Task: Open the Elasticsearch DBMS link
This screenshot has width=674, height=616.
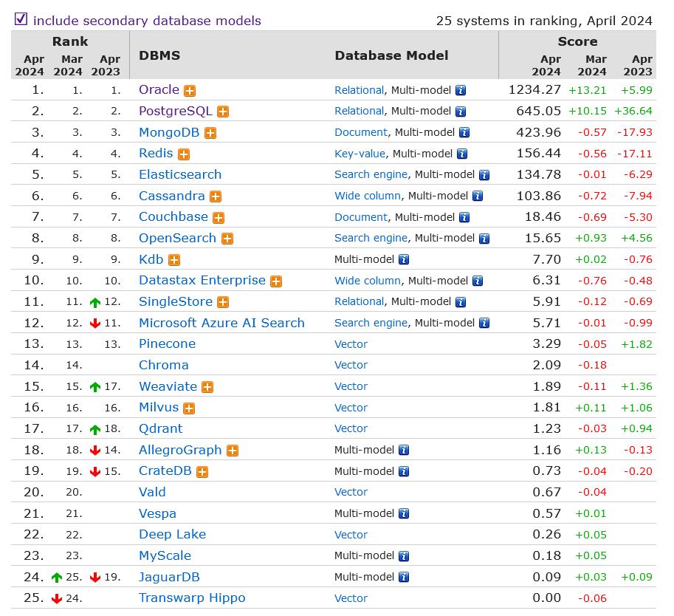Action: [x=180, y=174]
